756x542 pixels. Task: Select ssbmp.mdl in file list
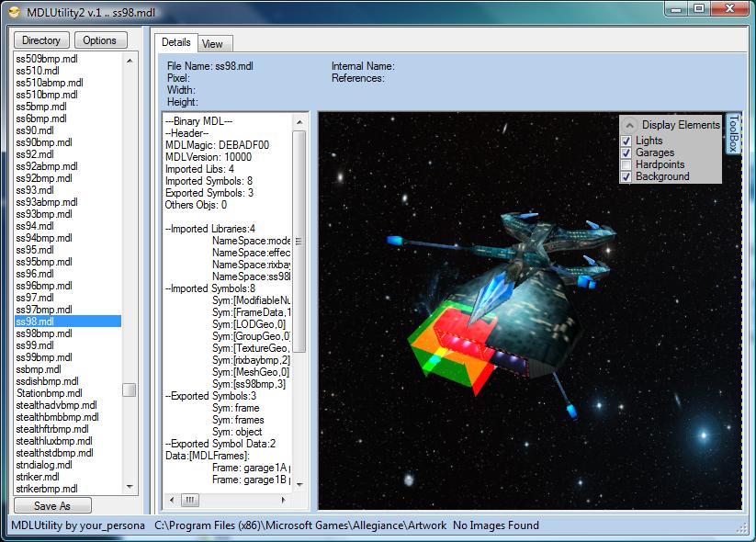(x=39, y=370)
